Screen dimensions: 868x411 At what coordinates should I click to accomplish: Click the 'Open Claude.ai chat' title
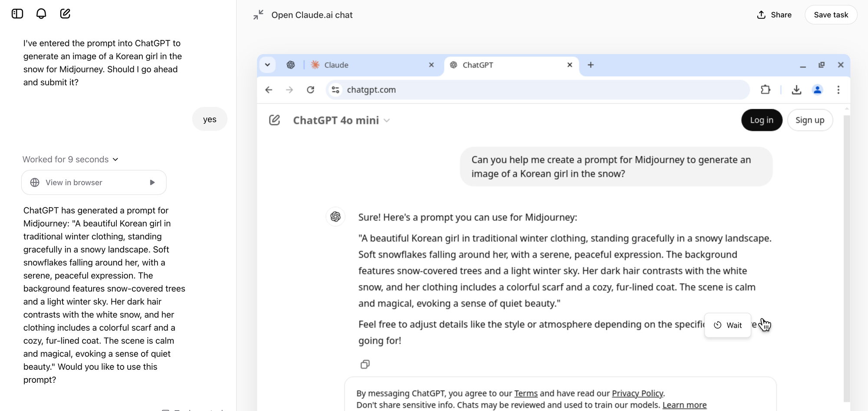click(x=312, y=15)
